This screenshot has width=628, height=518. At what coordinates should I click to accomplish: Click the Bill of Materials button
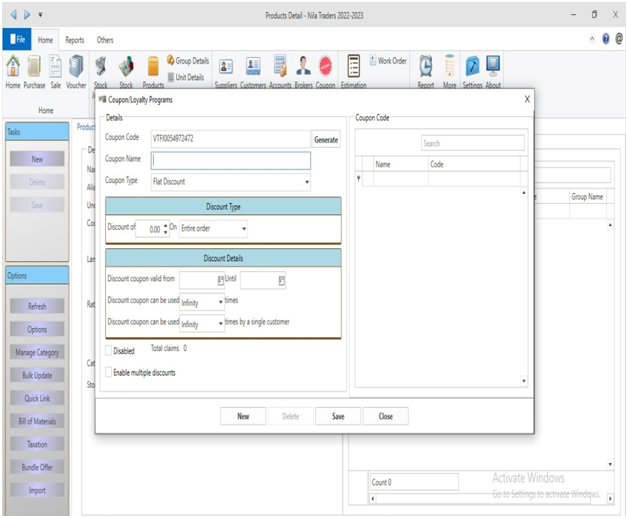37,421
